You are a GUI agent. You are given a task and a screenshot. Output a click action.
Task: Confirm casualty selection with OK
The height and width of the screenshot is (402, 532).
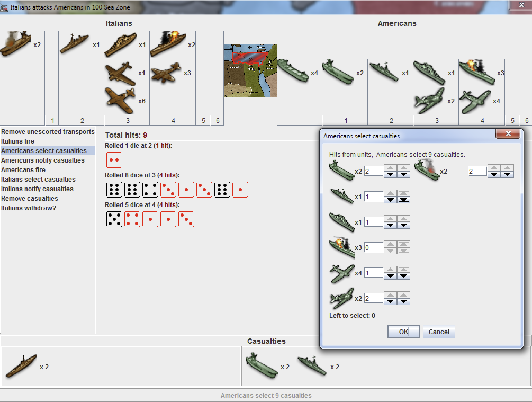tap(403, 332)
